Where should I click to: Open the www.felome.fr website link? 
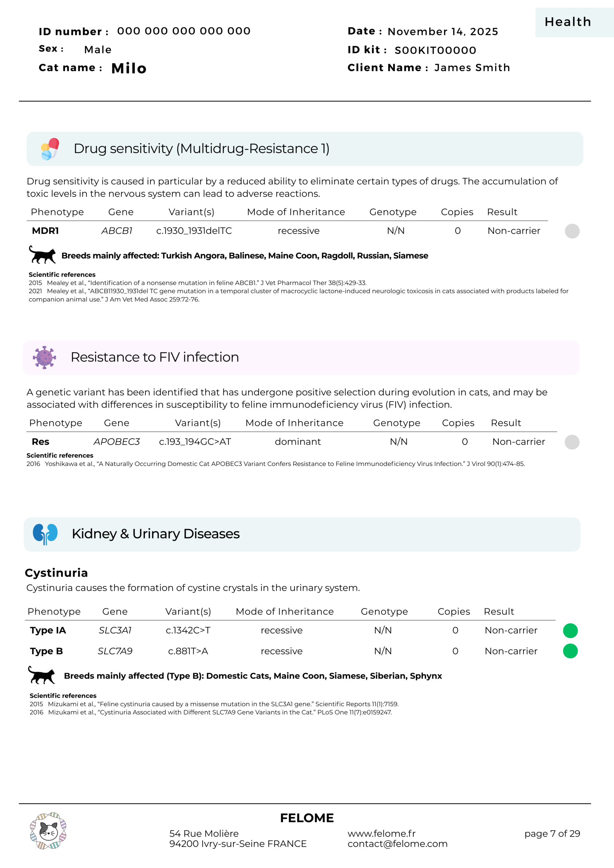tap(381, 833)
